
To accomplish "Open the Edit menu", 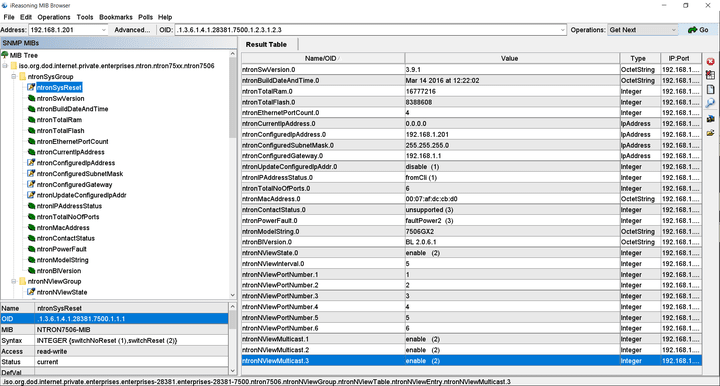I will pyautogui.click(x=26, y=17).
